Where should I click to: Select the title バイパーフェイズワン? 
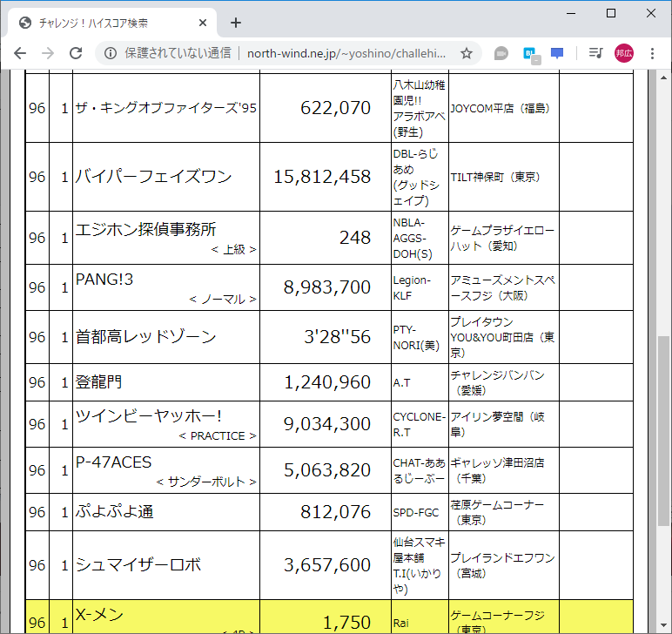click(153, 177)
